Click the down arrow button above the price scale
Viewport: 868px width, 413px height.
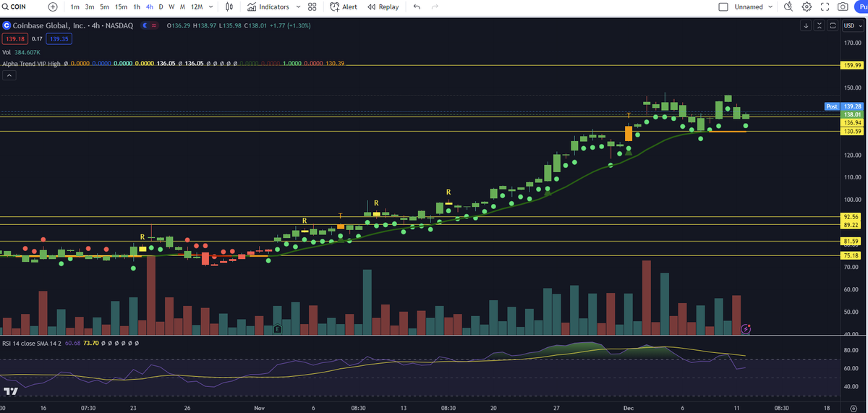[807, 26]
